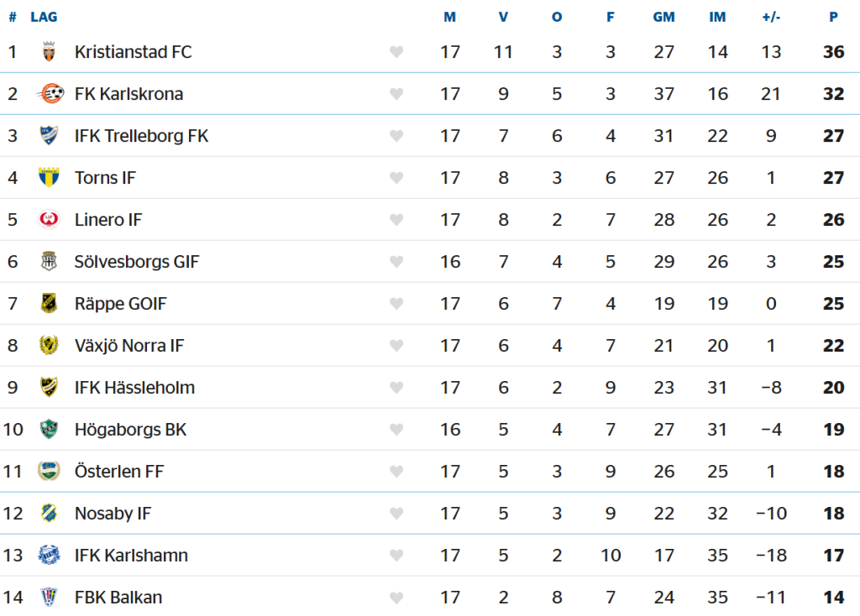Toggle the heart for Sölvesborgs GIF
This screenshot has width=860, height=616.
[396, 262]
